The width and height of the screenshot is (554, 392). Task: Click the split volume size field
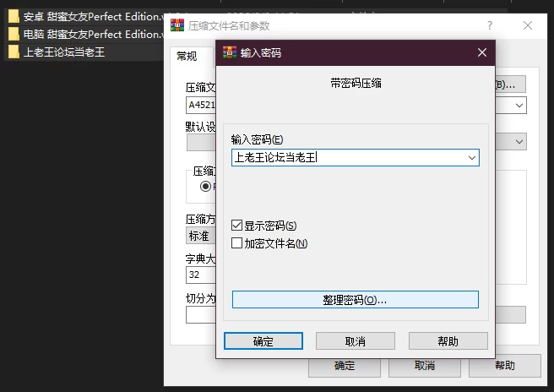201,314
